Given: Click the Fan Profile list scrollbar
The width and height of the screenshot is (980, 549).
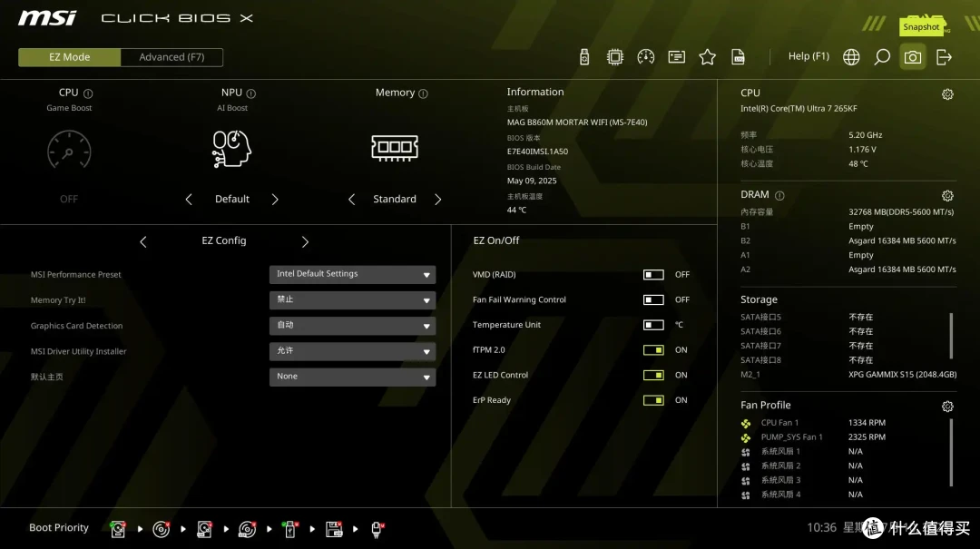Looking at the screenshot, I should tap(951, 452).
